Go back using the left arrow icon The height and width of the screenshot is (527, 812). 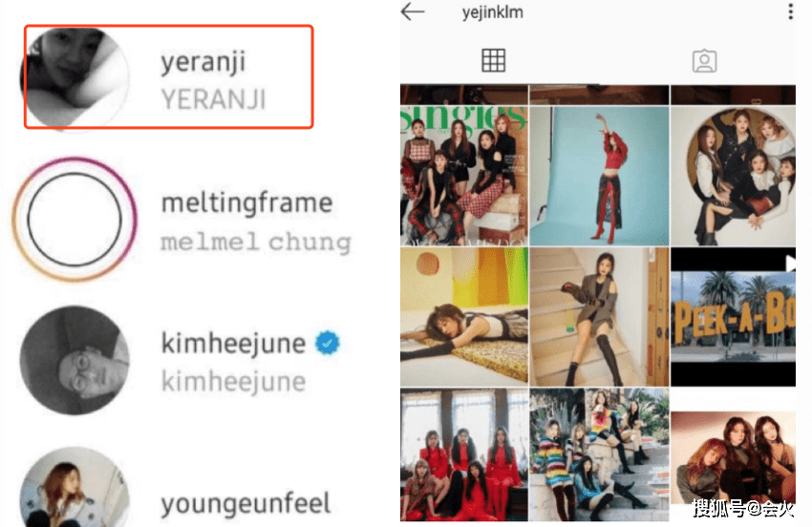click(x=413, y=11)
